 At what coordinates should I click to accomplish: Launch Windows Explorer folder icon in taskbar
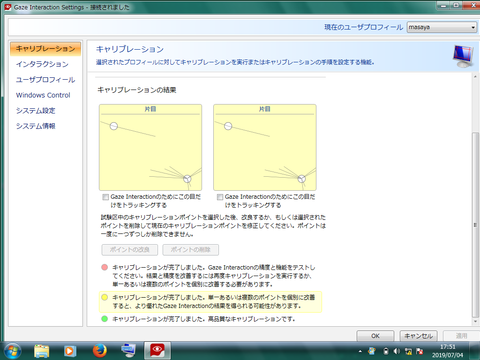pyautogui.click(x=41, y=351)
